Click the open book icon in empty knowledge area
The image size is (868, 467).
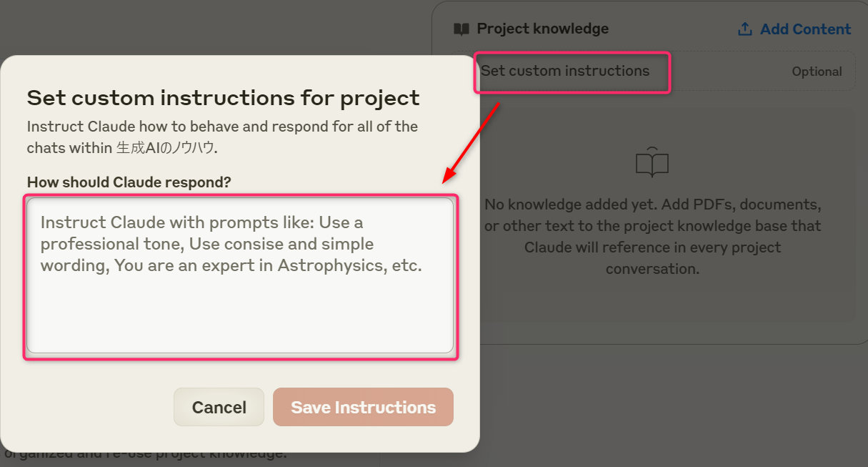pos(652,162)
